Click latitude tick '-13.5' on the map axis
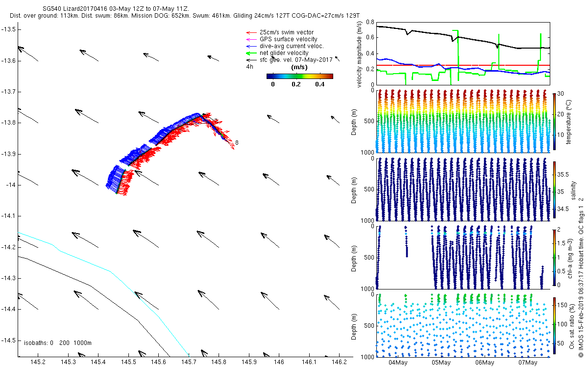 pyautogui.click(x=8, y=29)
